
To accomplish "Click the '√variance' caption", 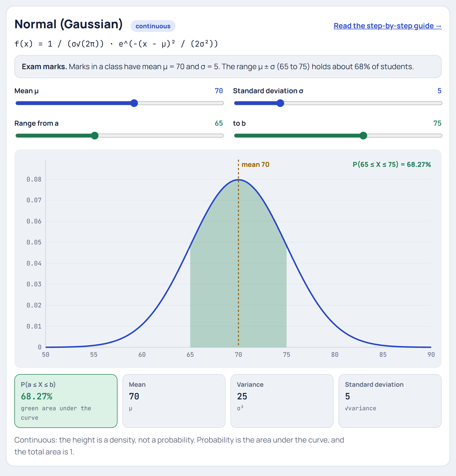I will point(361,408).
